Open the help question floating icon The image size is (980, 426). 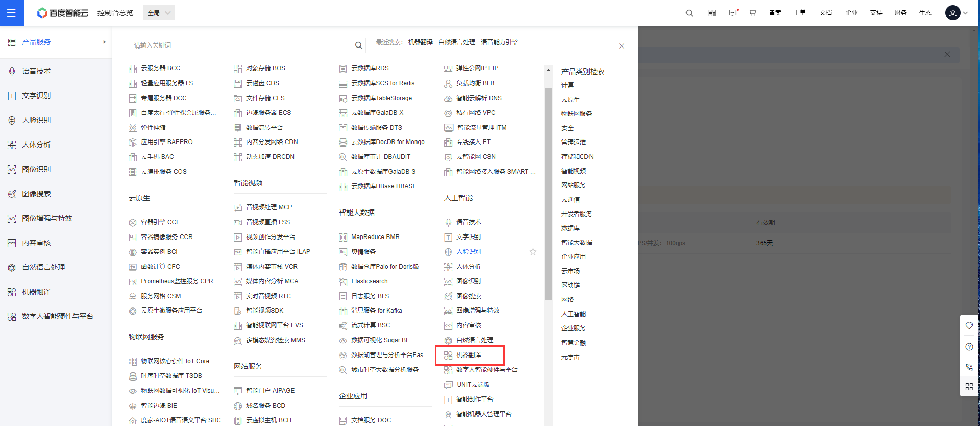(x=969, y=347)
